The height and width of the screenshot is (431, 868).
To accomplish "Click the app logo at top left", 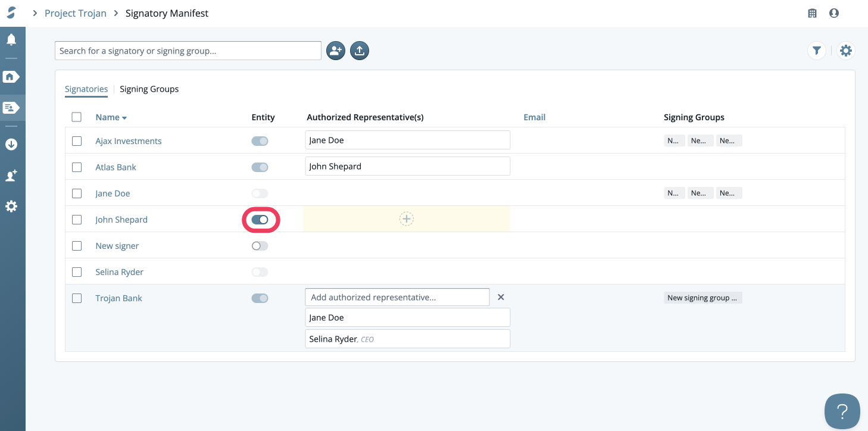I will (x=11, y=13).
